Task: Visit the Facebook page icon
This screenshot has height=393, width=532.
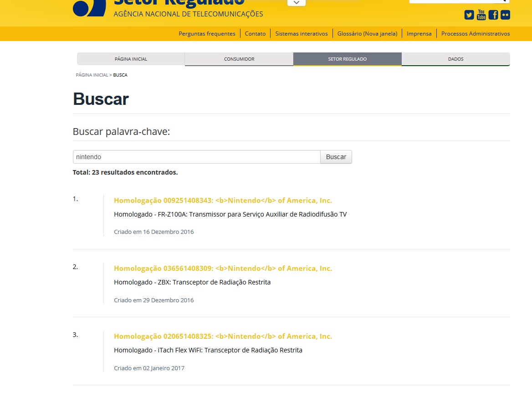Action: [493, 15]
